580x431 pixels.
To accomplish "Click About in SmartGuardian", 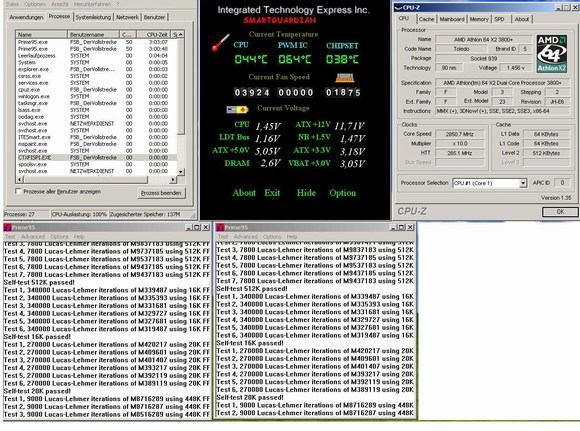I will click(x=244, y=193).
